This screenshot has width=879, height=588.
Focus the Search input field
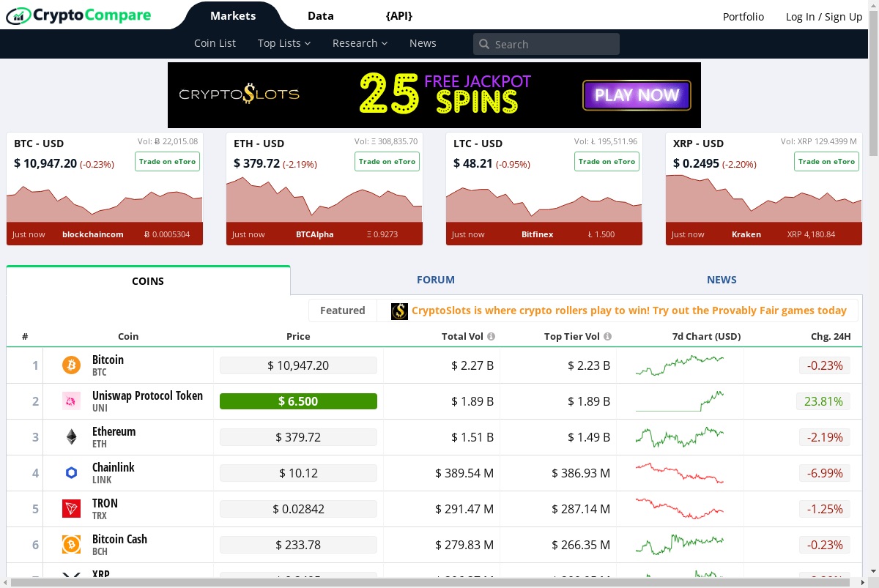tap(546, 44)
